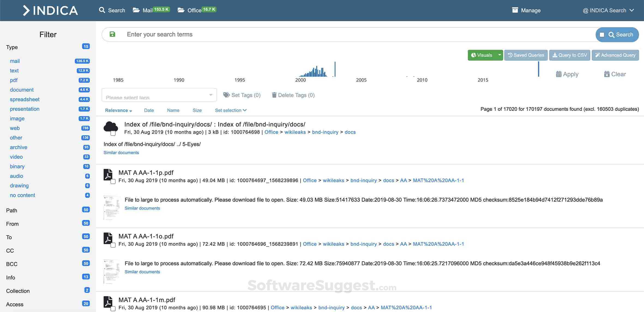The height and width of the screenshot is (312, 644).
Task: Click Similar documents under the index result
Action: [121, 152]
